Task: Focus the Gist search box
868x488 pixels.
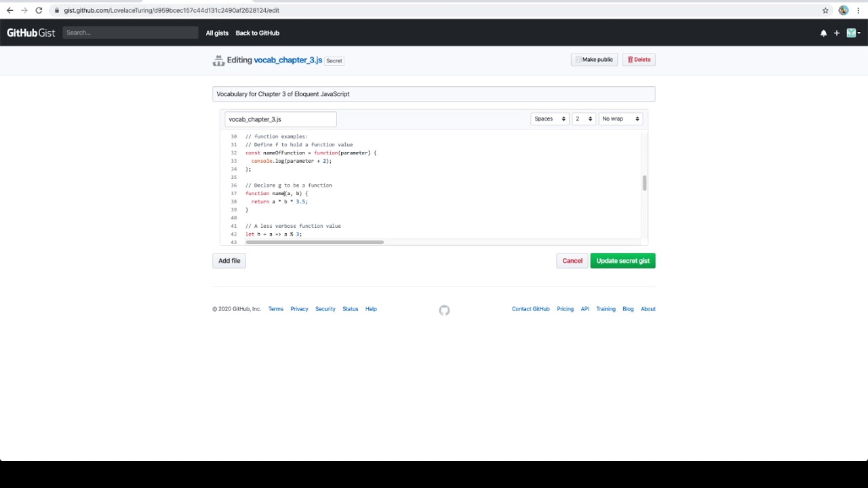Action: (130, 33)
